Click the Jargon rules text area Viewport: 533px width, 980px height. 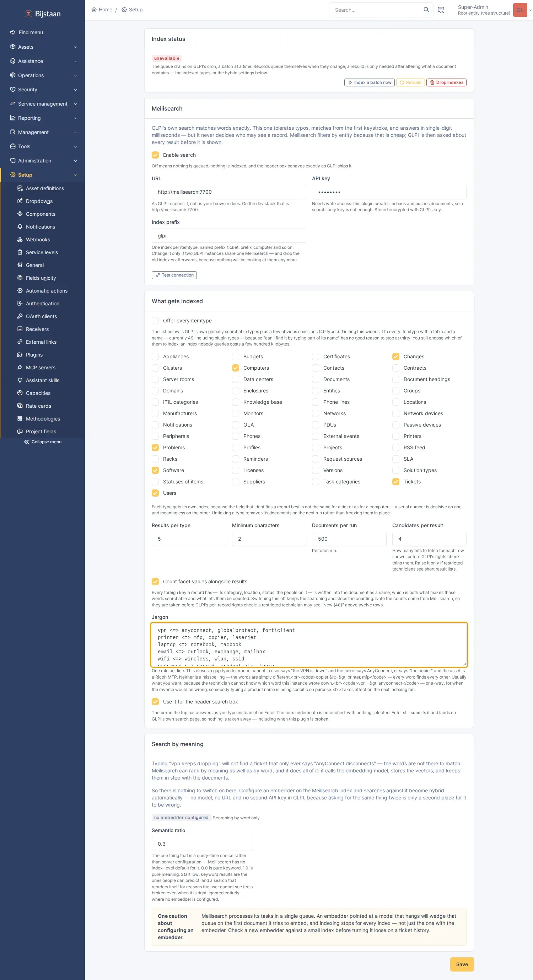coord(309,644)
